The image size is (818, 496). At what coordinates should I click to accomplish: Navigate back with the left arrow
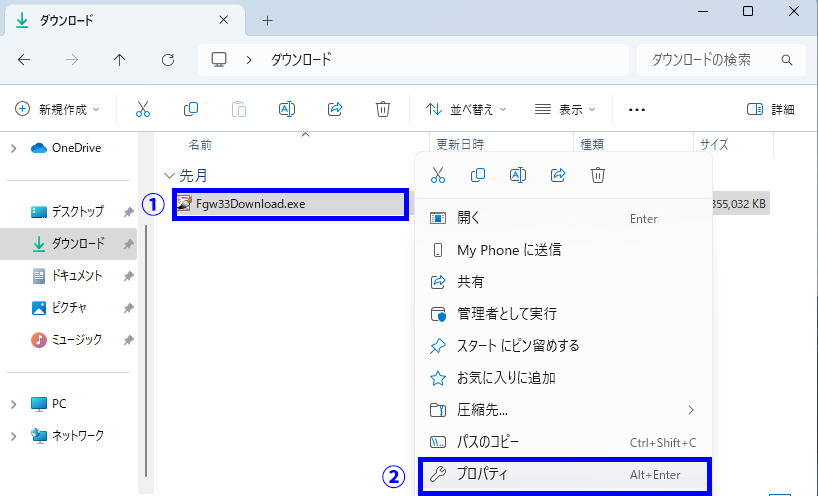(x=24, y=60)
